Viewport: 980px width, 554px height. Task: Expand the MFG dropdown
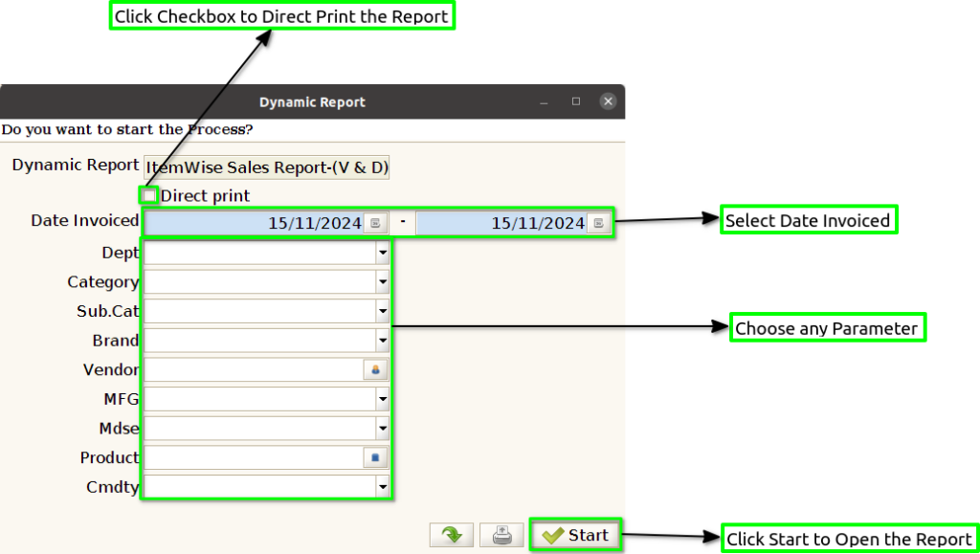click(383, 399)
